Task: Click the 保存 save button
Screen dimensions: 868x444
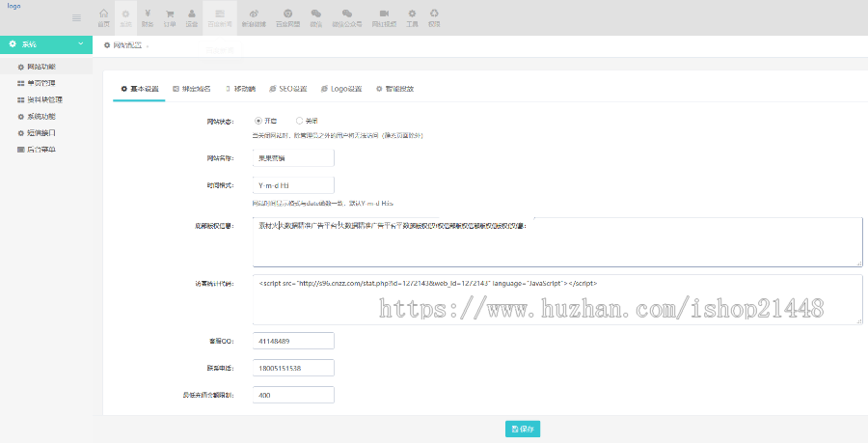Action: (523, 429)
